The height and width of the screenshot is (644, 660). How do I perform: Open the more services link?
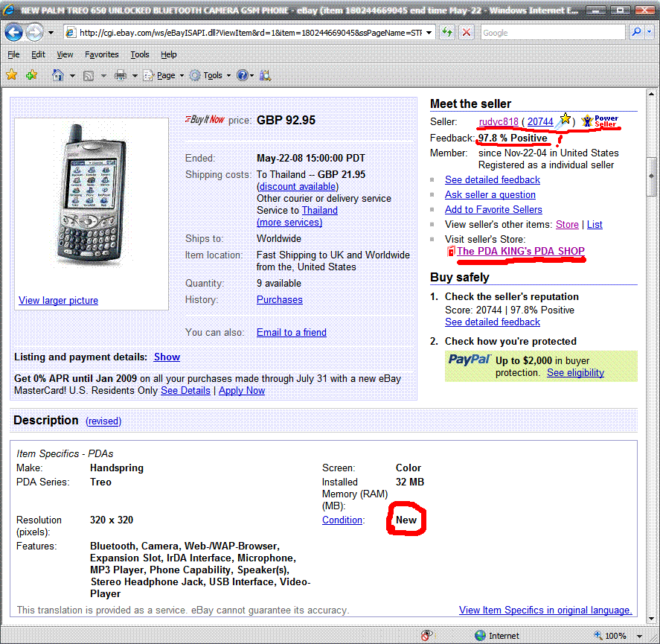click(289, 222)
